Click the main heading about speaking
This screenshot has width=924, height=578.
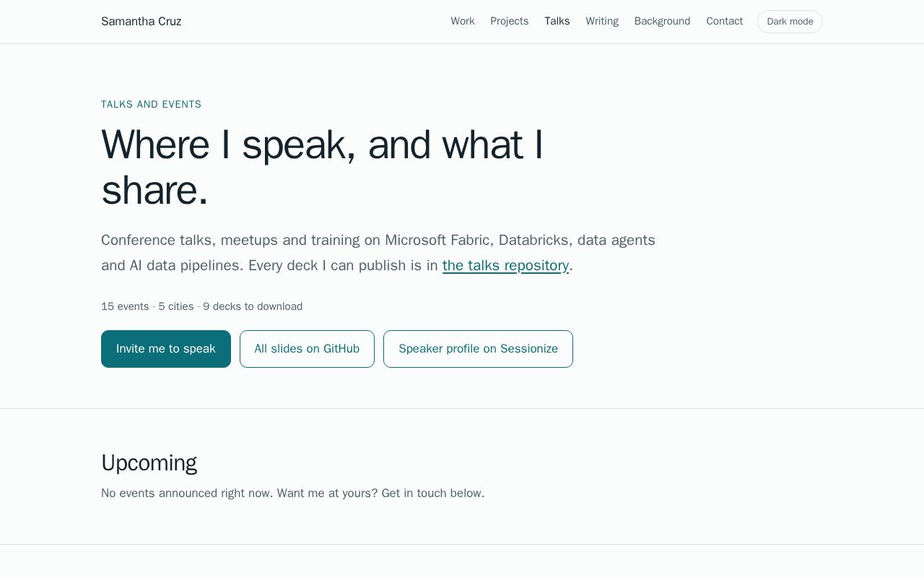tap(323, 168)
